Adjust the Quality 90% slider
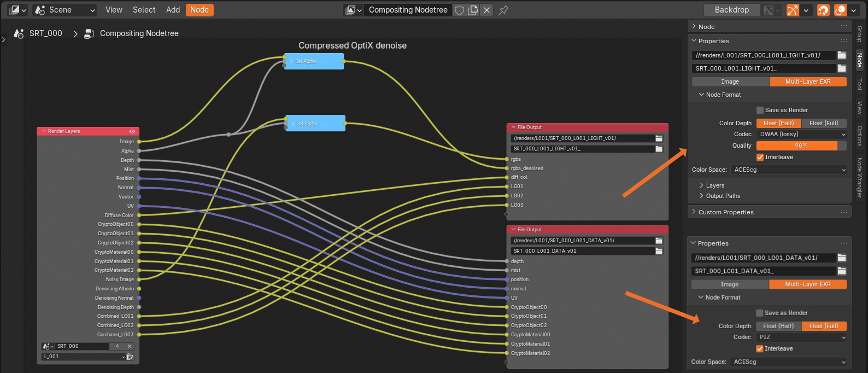 (x=801, y=145)
